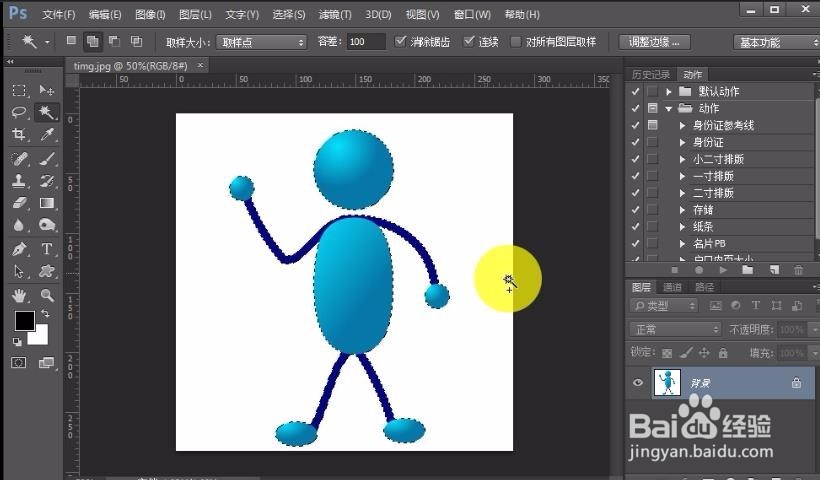
Task: Click the 调整边缘 refine edge button
Action: click(654, 42)
